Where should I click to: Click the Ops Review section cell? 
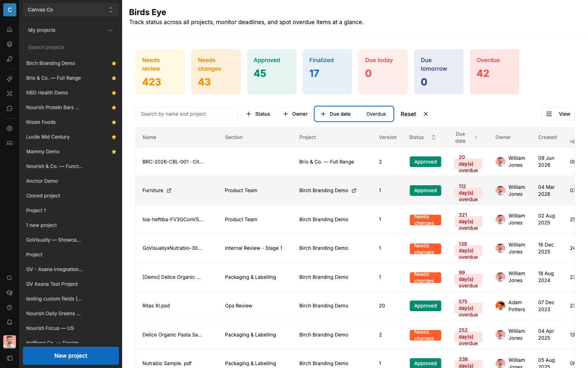click(x=238, y=306)
